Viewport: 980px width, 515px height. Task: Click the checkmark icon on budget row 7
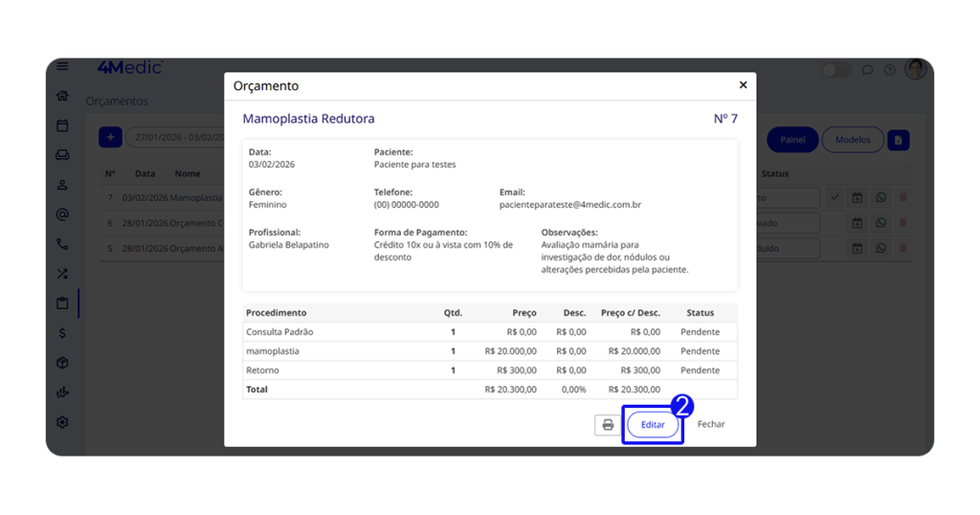click(835, 198)
